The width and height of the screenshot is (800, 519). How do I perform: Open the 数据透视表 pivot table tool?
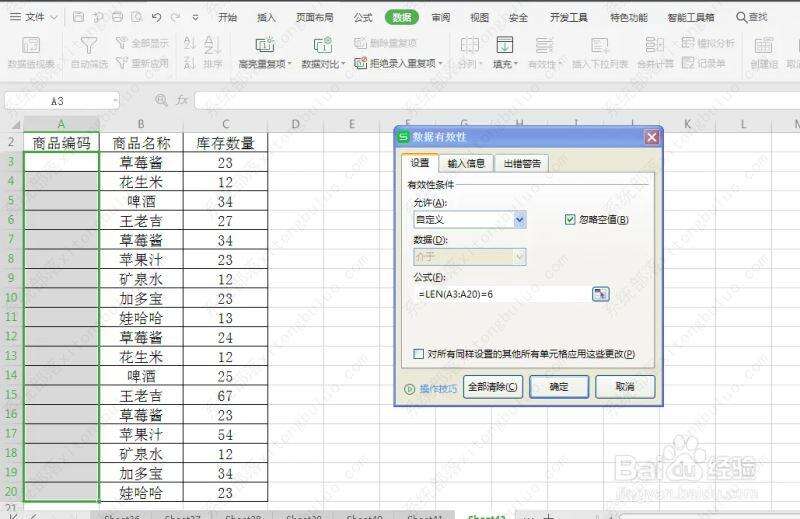[31, 53]
